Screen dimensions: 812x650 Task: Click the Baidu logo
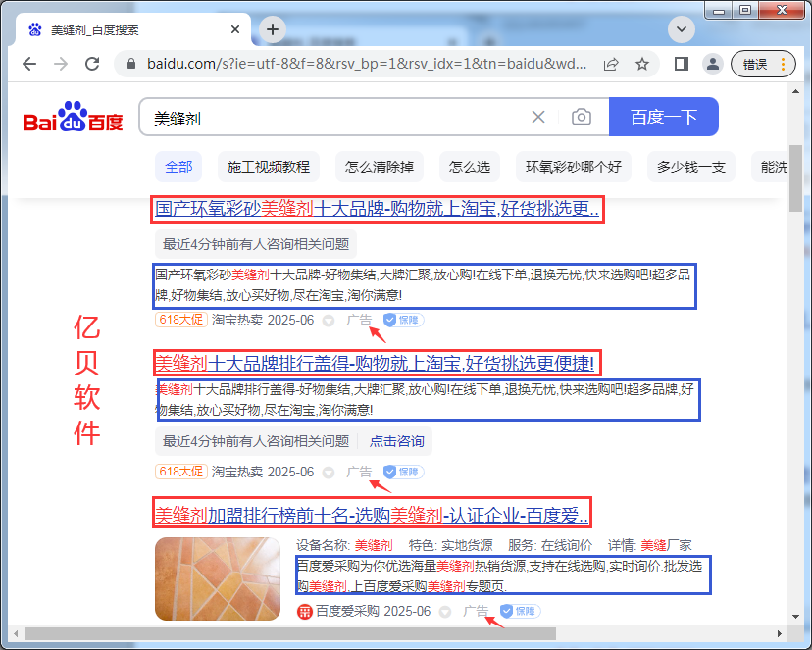[73, 117]
